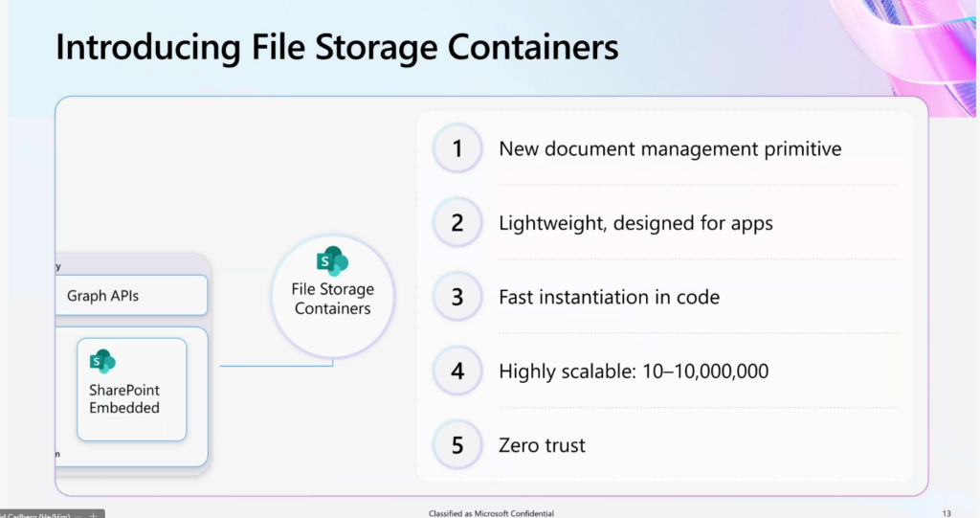Click the SharePoint icon in SharePoint Embedded box
The width and height of the screenshot is (980, 518).
point(102,361)
